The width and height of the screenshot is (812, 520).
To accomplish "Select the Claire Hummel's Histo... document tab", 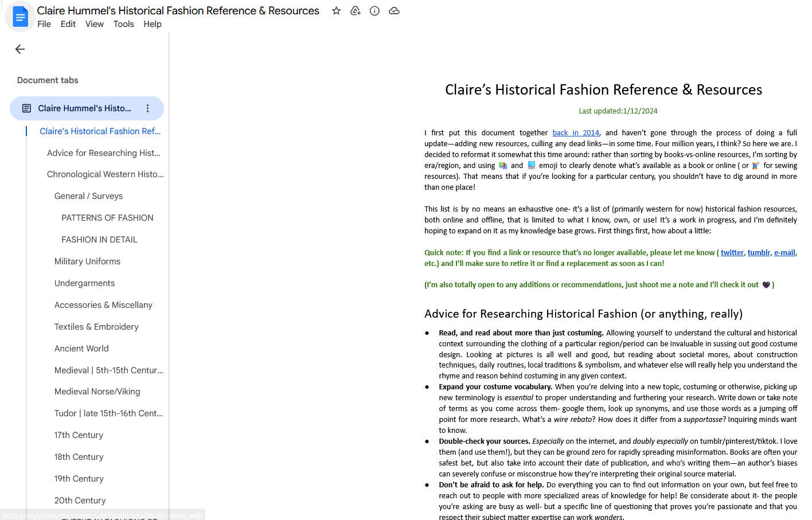I will click(87, 108).
